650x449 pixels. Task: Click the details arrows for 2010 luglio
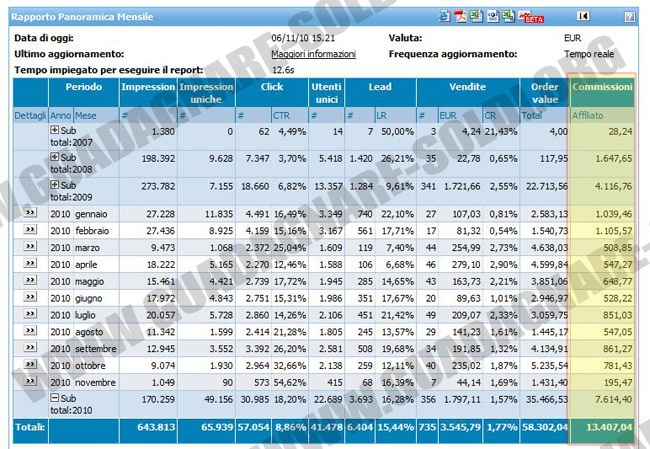[x=30, y=313]
